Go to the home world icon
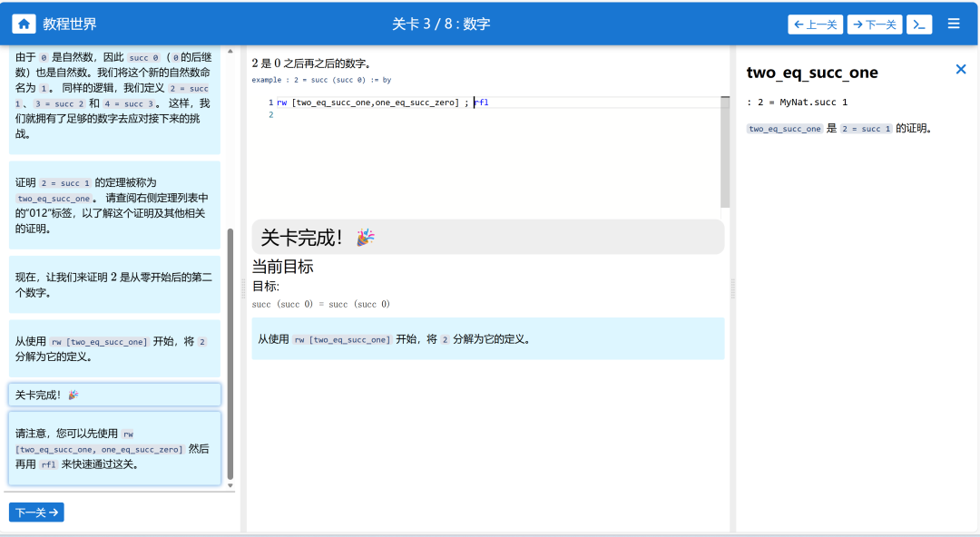980x537 pixels. pos(24,24)
